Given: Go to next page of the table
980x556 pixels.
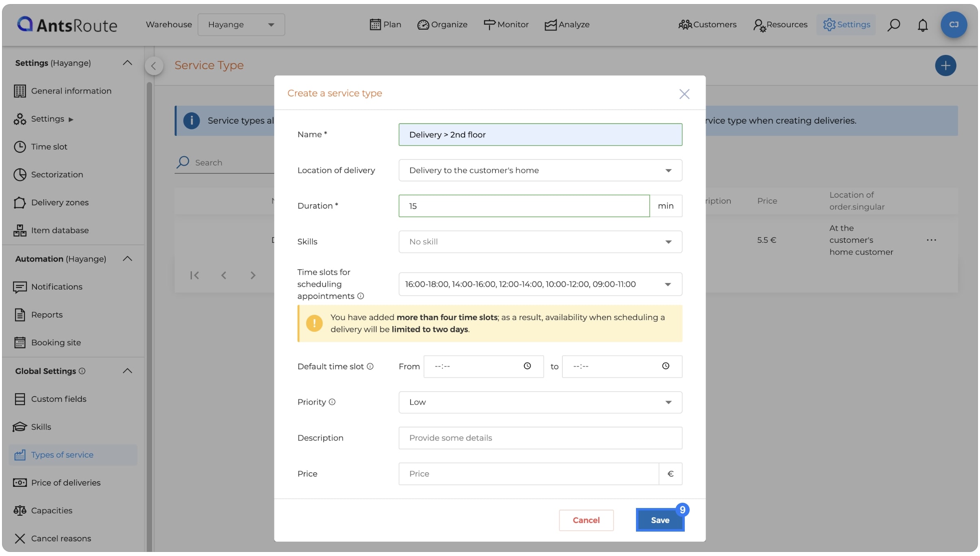Looking at the screenshot, I should [253, 275].
